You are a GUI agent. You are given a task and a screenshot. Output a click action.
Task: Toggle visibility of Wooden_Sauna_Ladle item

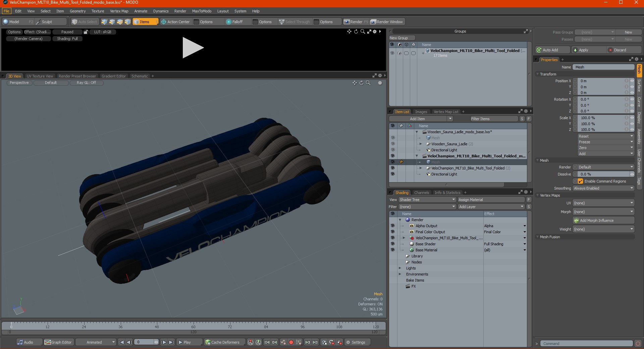pos(392,144)
